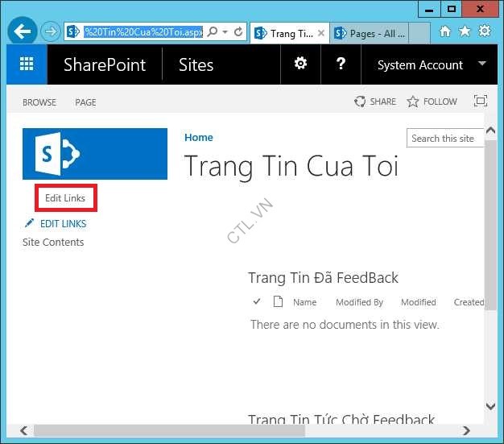Image resolution: width=504 pixels, height=444 pixels.
Task: Open the address bar dropdown arrow
Action: click(225, 32)
